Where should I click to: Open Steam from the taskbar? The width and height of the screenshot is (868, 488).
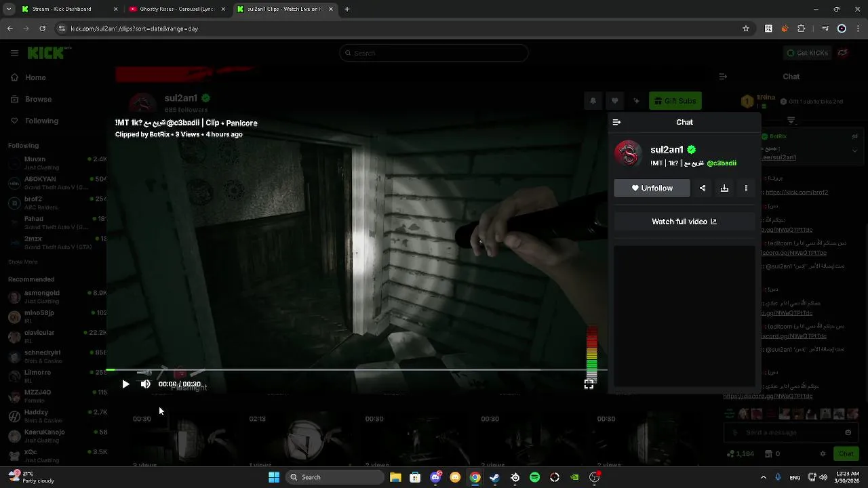pos(495,477)
